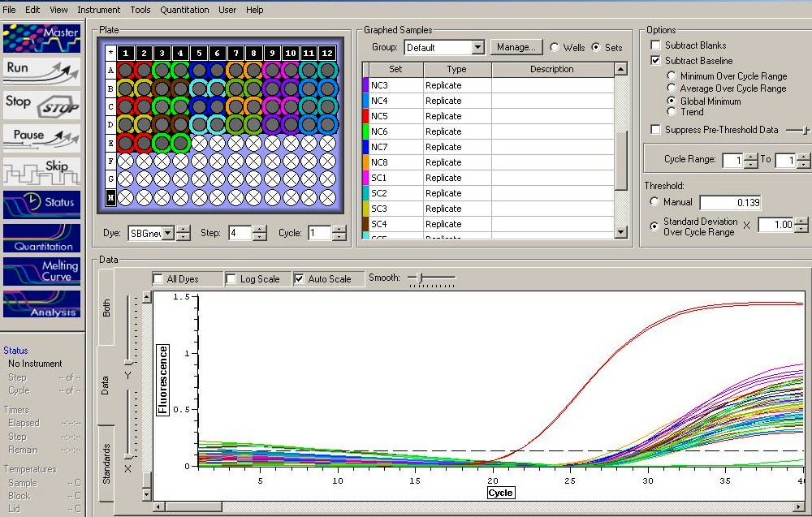Switch to the Both vertical tab

[x=106, y=308]
